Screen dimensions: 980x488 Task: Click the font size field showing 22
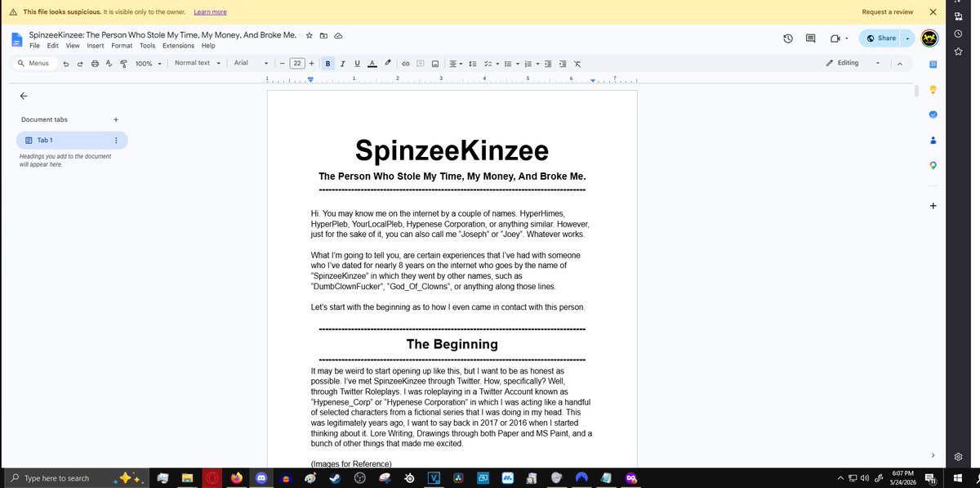(x=296, y=64)
